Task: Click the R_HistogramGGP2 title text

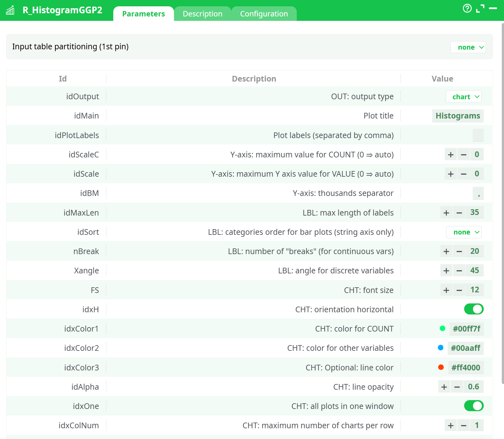Action: pyautogui.click(x=62, y=10)
